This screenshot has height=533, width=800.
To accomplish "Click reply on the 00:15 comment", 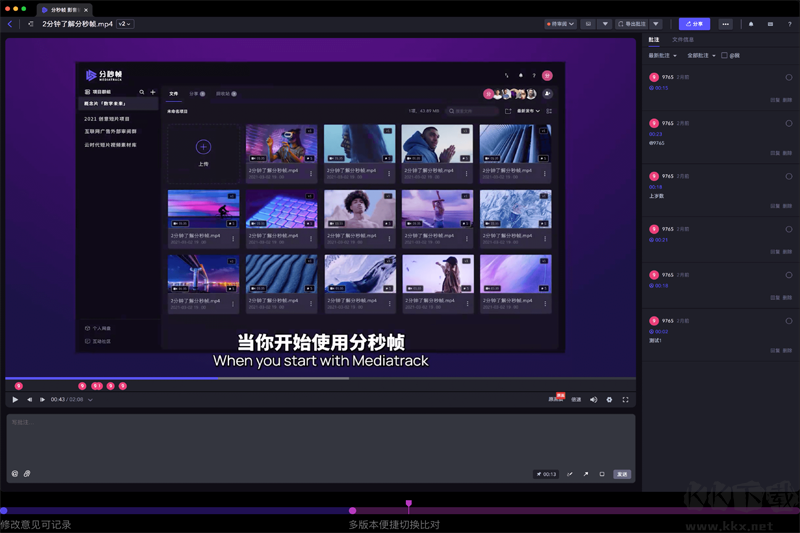I will coord(775,100).
